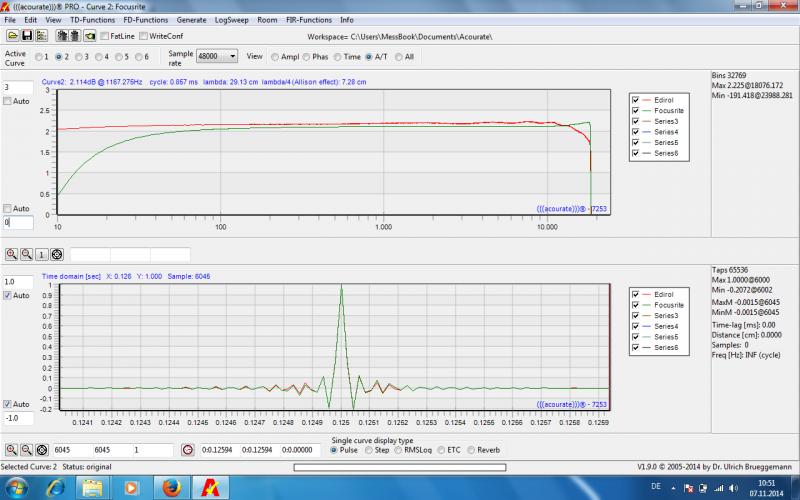Screen dimensions: 800x500
Task: Open Action Center flag in system tray
Action: [x=688, y=488]
